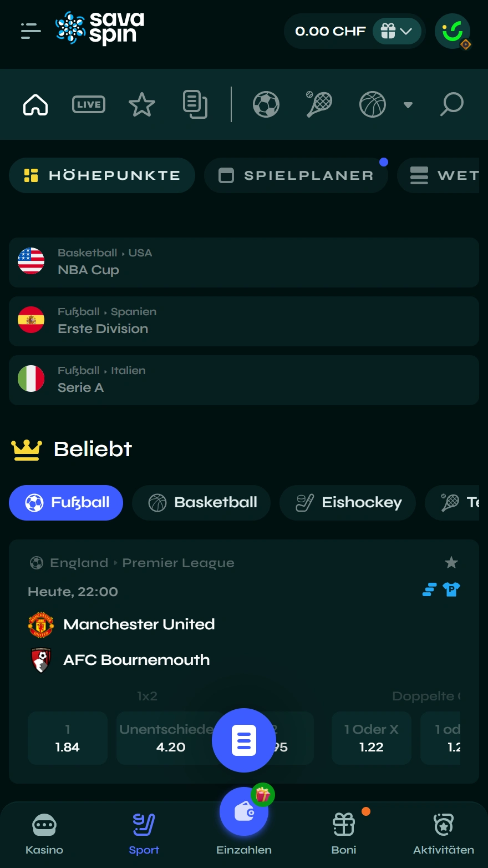
Task: Expand the basketball sport dropdown arrow
Action: pyautogui.click(x=408, y=104)
